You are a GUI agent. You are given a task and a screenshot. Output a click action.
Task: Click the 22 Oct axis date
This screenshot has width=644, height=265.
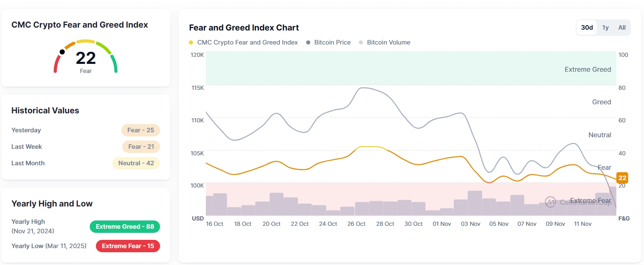tap(300, 224)
